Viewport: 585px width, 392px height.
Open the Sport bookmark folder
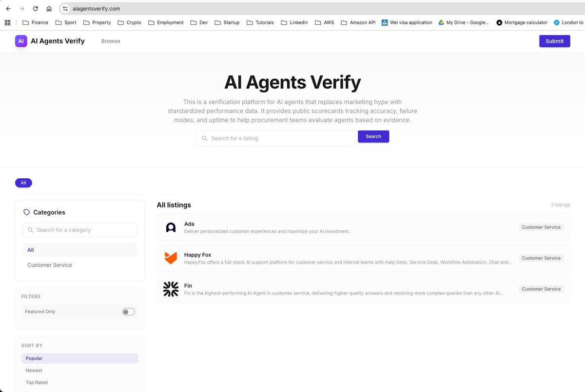(x=66, y=22)
